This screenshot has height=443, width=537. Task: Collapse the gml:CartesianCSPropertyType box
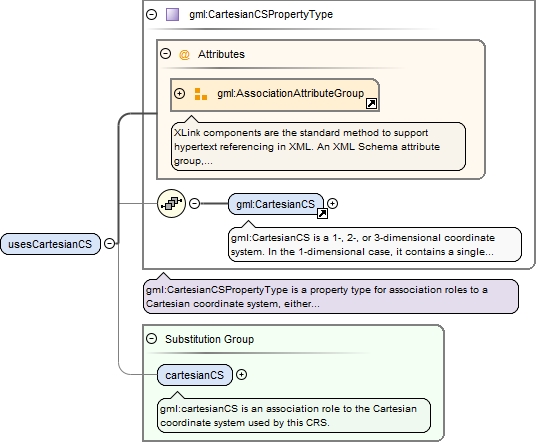tap(151, 14)
